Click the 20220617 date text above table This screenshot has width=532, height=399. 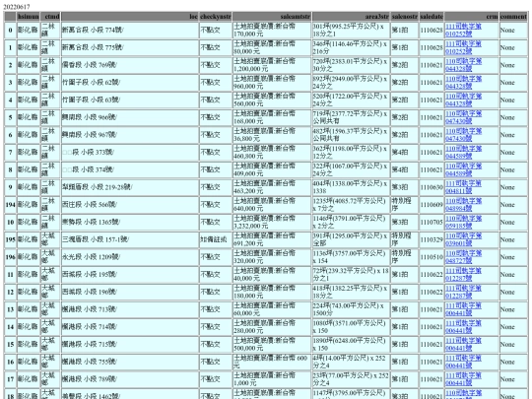pyautogui.click(x=17, y=7)
